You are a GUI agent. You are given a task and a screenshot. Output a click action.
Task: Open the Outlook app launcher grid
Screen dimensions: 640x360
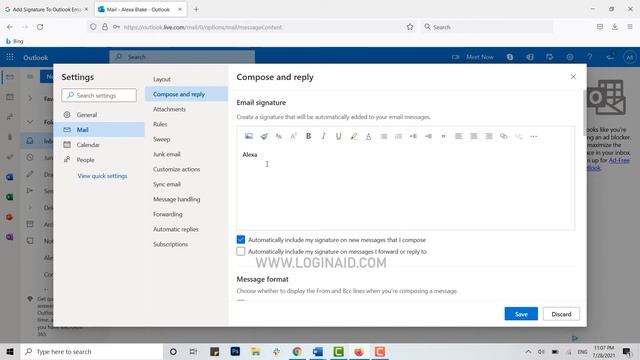pyautogui.click(x=10, y=57)
